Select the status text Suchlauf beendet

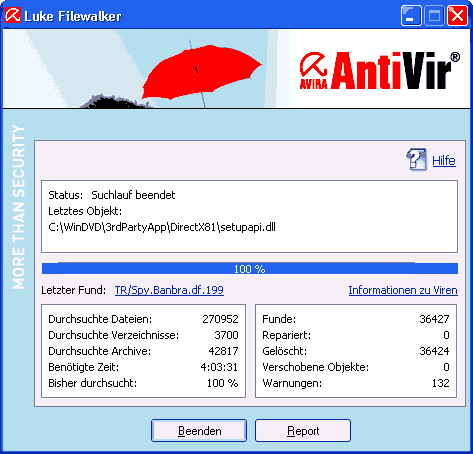pyautogui.click(x=133, y=195)
